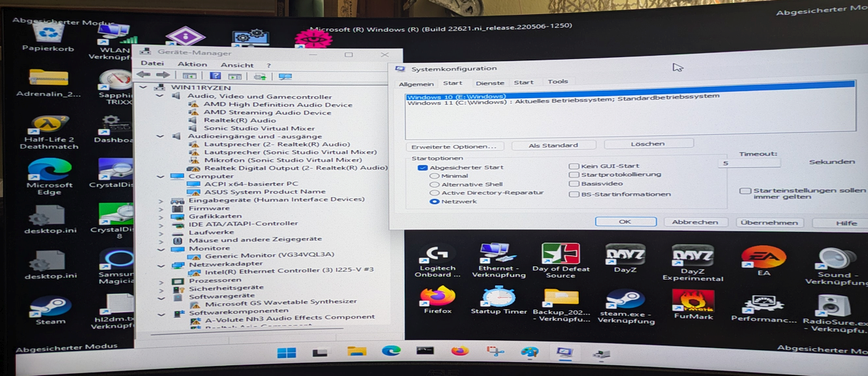The image size is (868, 376).
Task: Collapse the Audioeingänge und -ausgänge node
Action: (160, 136)
